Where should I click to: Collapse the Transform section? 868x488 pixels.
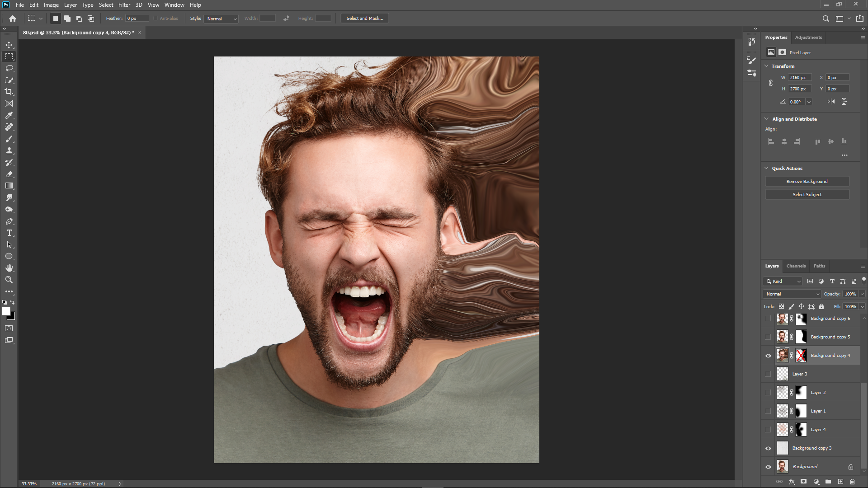coord(767,66)
